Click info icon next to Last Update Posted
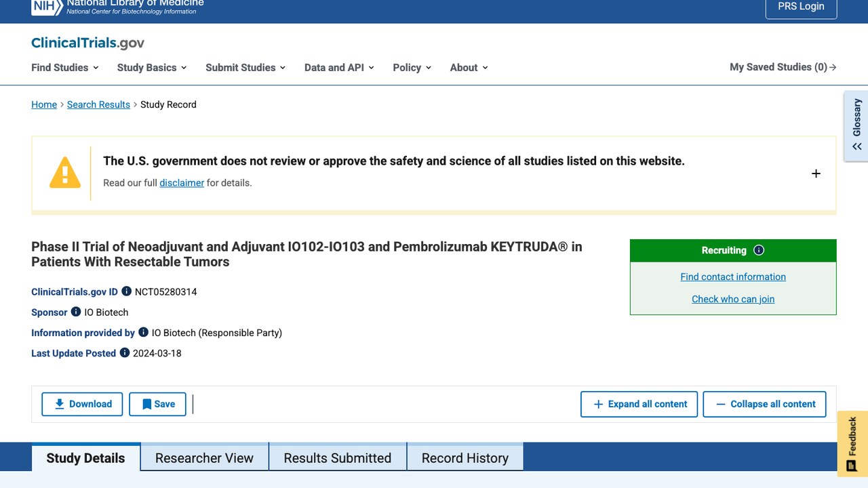 [124, 352]
